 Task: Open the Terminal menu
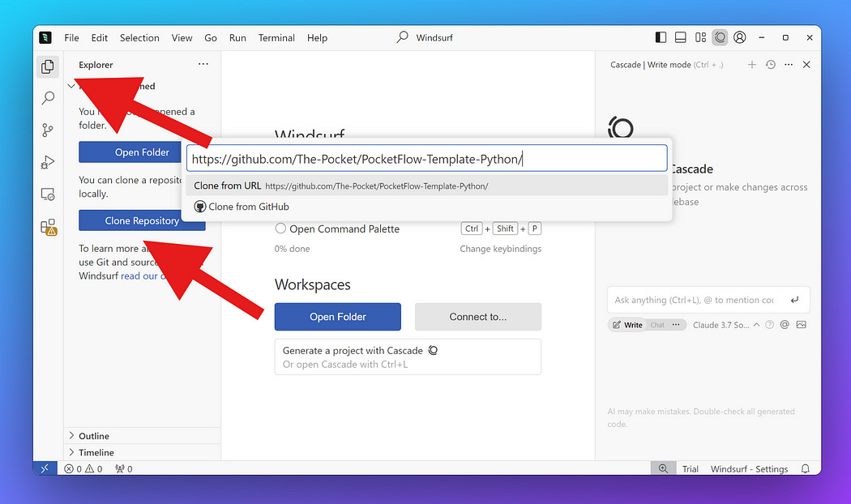tap(276, 37)
